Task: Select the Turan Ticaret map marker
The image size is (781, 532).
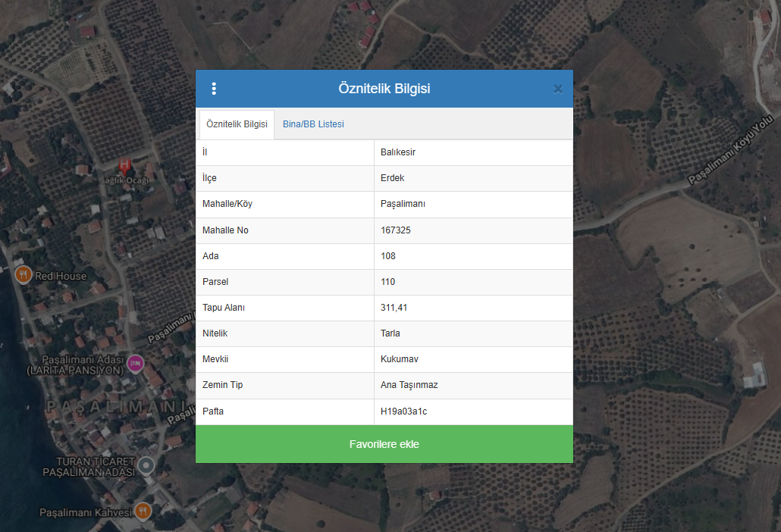Action: (x=146, y=464)
